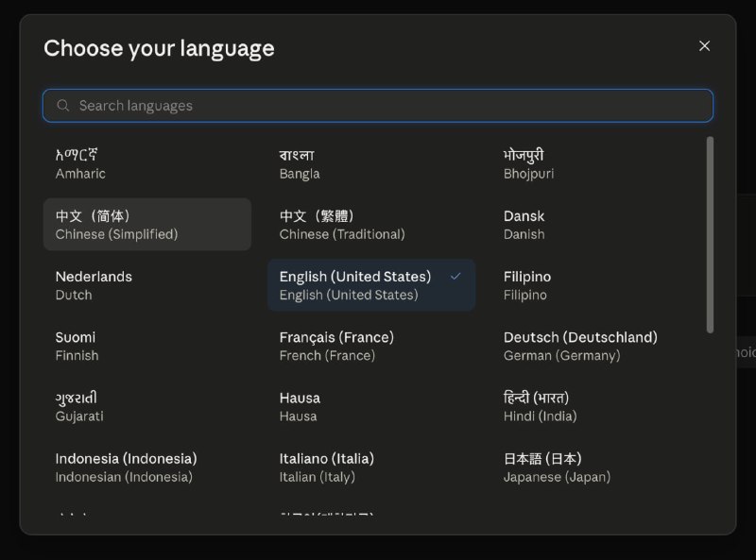Choose Bangla from the list
Screen dimensions: 756x560
tap(371, 164)
